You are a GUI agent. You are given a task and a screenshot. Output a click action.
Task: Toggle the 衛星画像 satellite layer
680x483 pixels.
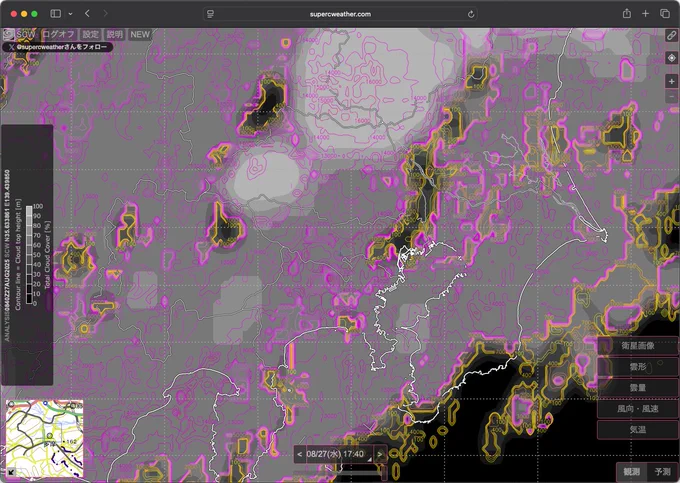coord(638,346)
